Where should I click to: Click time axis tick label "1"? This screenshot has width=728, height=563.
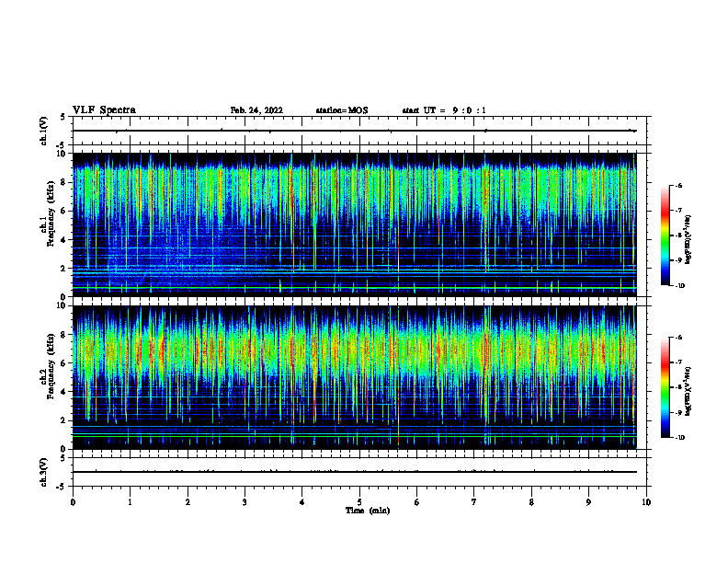(130, 502)
